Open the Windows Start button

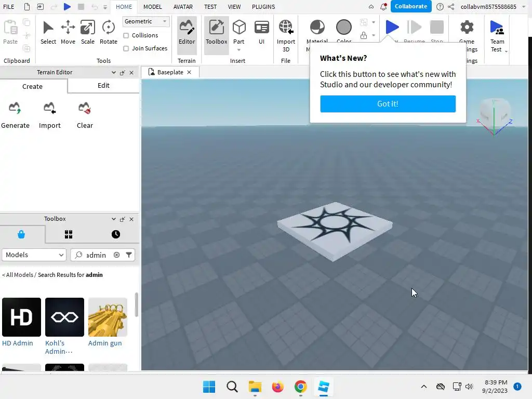click(x=209, y=387)
